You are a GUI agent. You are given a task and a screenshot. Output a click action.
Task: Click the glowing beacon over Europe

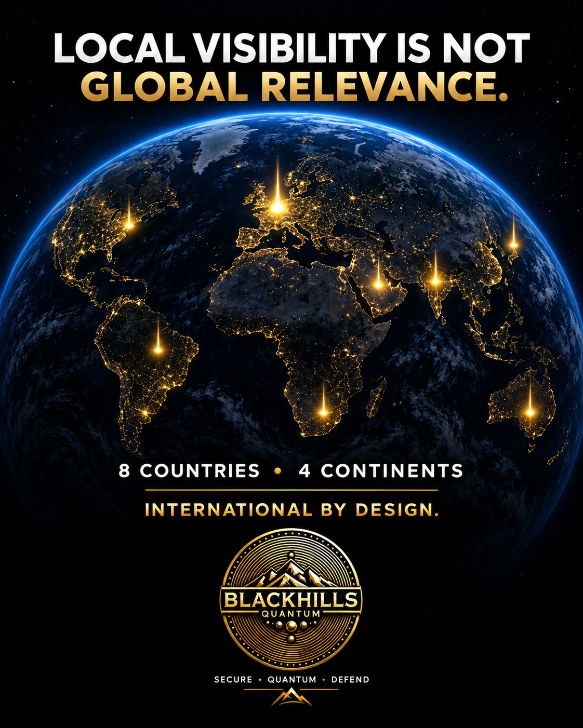277,207
